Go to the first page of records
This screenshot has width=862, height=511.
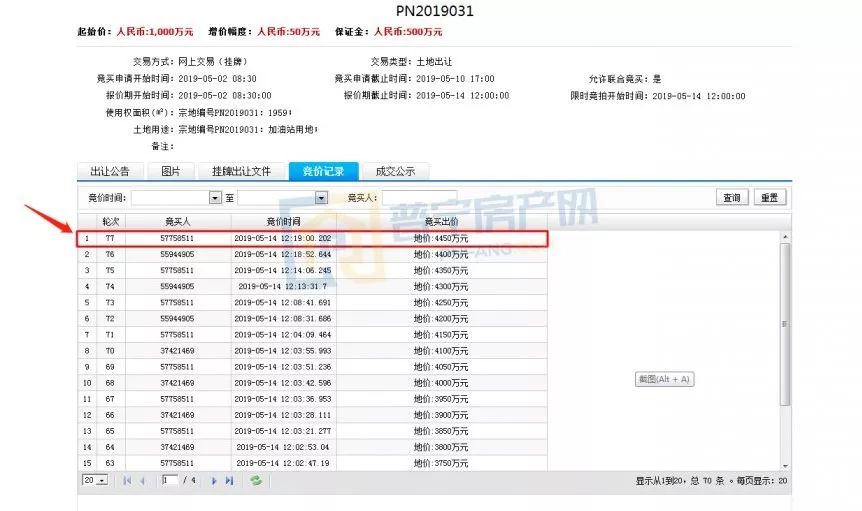127,481
